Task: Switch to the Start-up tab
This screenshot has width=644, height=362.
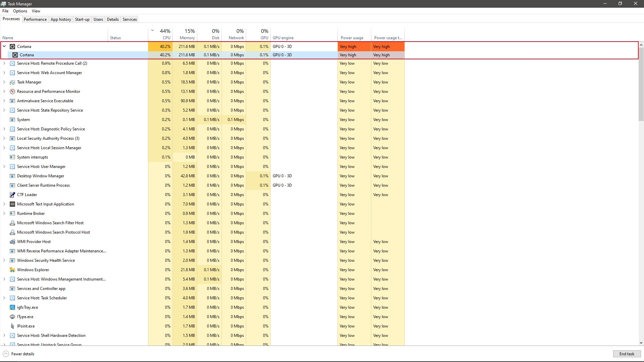Action: coord(82,19)
